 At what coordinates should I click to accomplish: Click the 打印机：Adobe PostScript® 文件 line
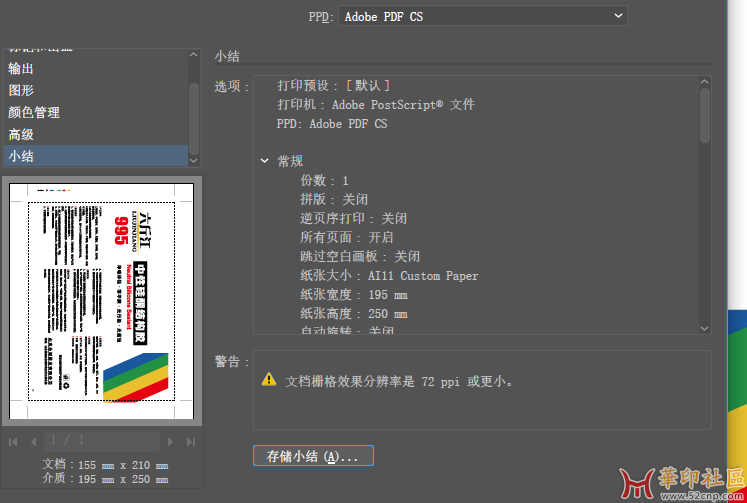376,104
